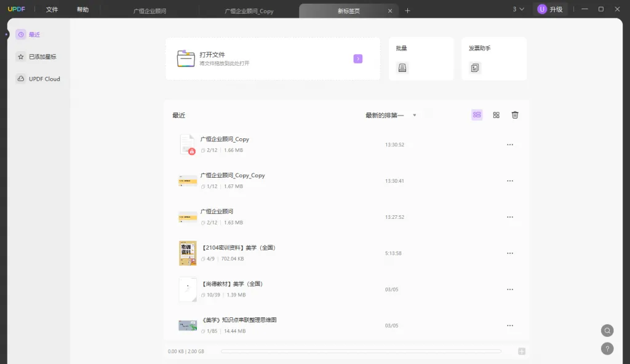Close the 新标签页 tab

tap(389, 11)
